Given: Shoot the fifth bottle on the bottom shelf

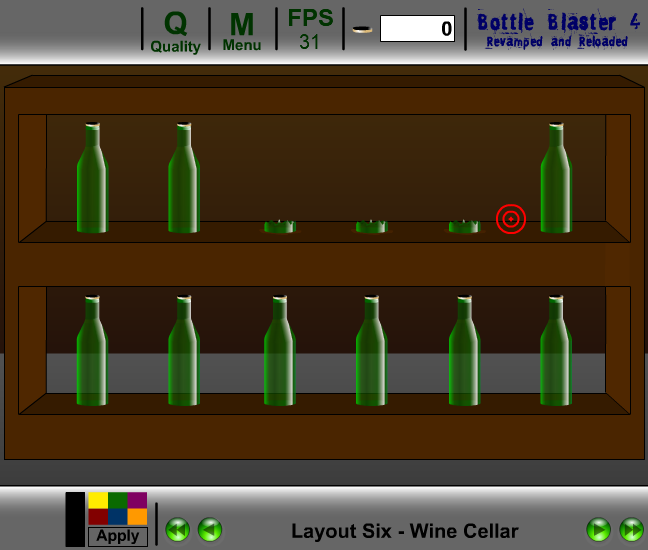Looking at the screenshot, I should pos(465,350).
